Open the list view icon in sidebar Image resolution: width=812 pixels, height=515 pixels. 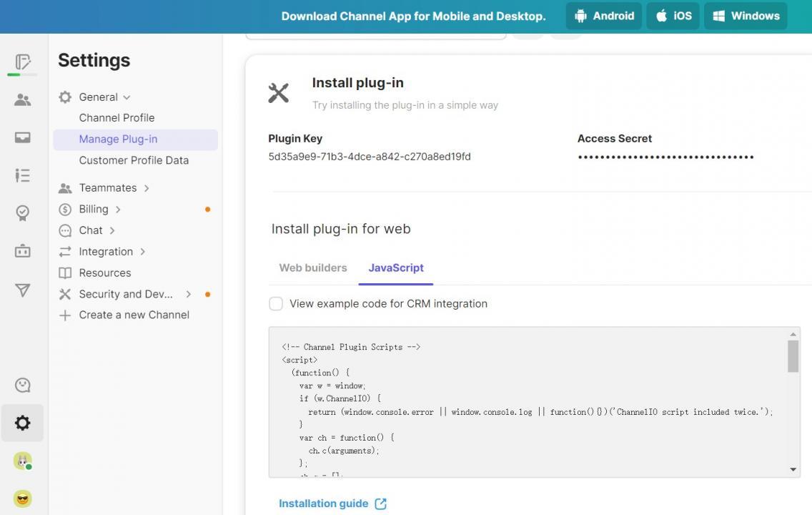[22, 175]
